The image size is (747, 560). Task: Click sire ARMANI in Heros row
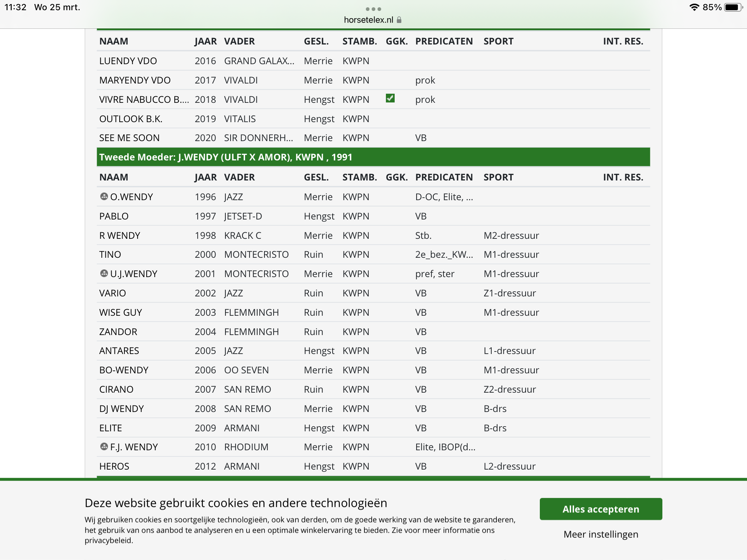pyautogui.click(x=242, y=466)
